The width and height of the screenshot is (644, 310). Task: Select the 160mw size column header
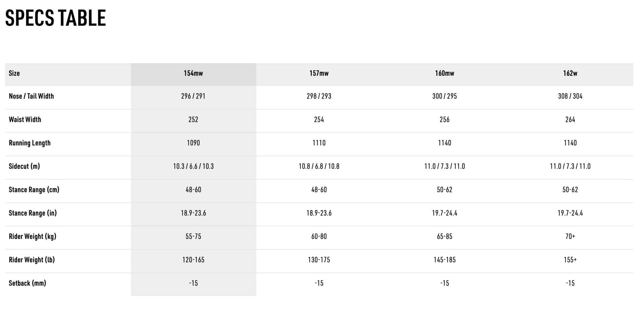click(445, 73)
